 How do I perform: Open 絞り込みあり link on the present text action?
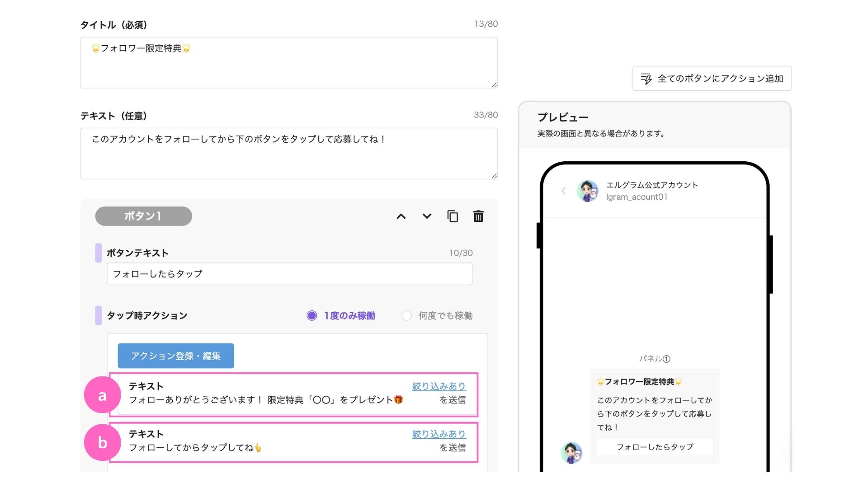tap(439, 386)
